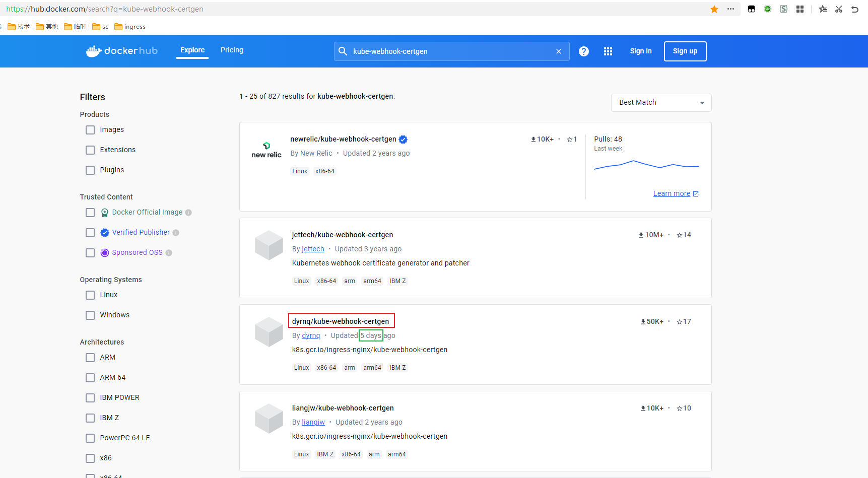Click the Sign up button

point(685,51)
